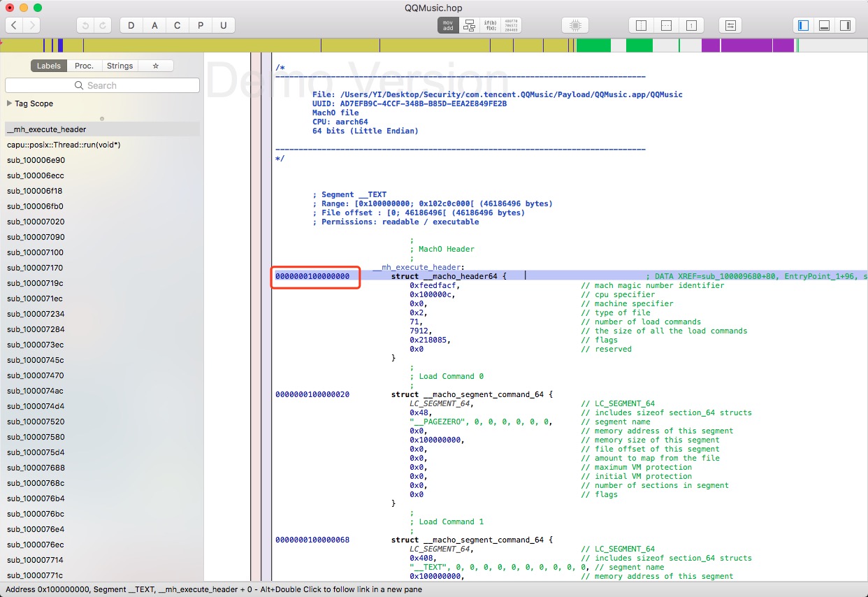Open the starred bookmarks tab
Image resolution: width=868 pixels, height=597 pixels.
pyautogui.click(x=155, y=66)
